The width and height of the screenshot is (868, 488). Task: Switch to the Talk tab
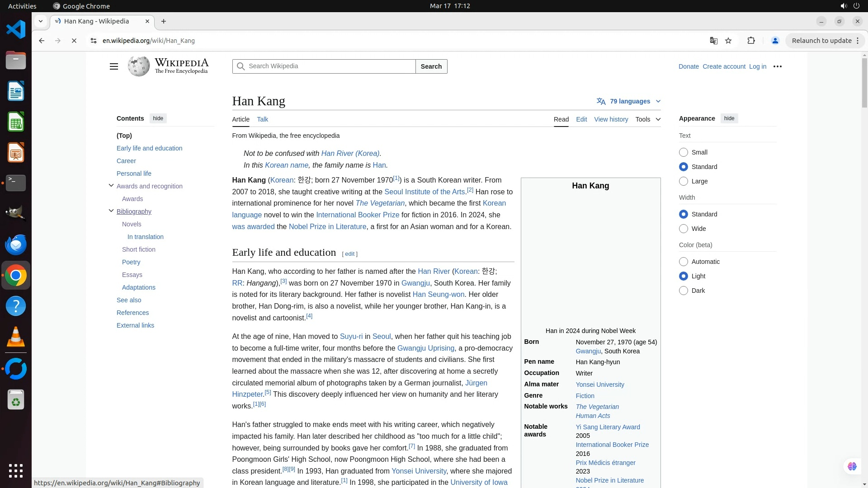262,119
